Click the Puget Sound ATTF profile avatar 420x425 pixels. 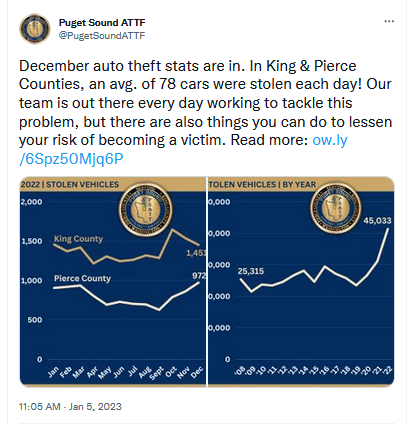point(35,29)
